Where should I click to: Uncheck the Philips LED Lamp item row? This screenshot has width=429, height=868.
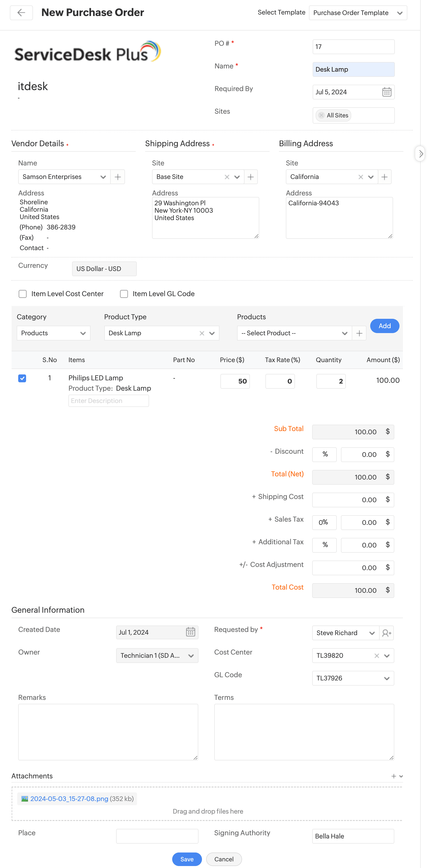click(22, 378)
